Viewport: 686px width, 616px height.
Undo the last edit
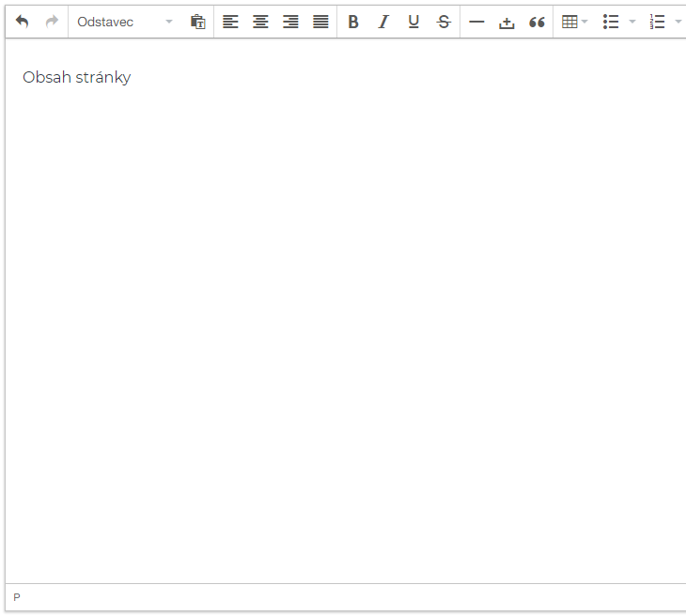point(22,22)
